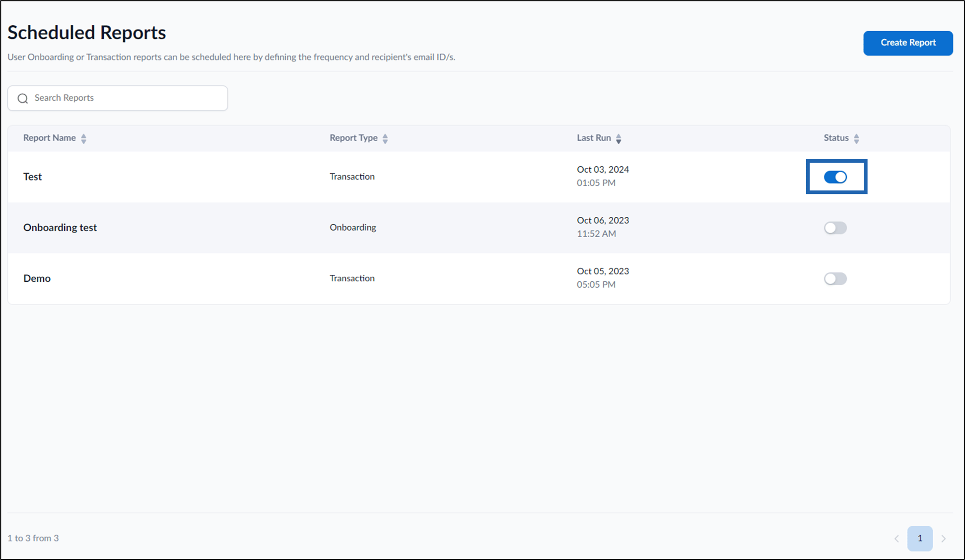Screen dimensions: 965x560
Task: Enable the Onboarding test status toggle
Action: (x=835, y=228)
